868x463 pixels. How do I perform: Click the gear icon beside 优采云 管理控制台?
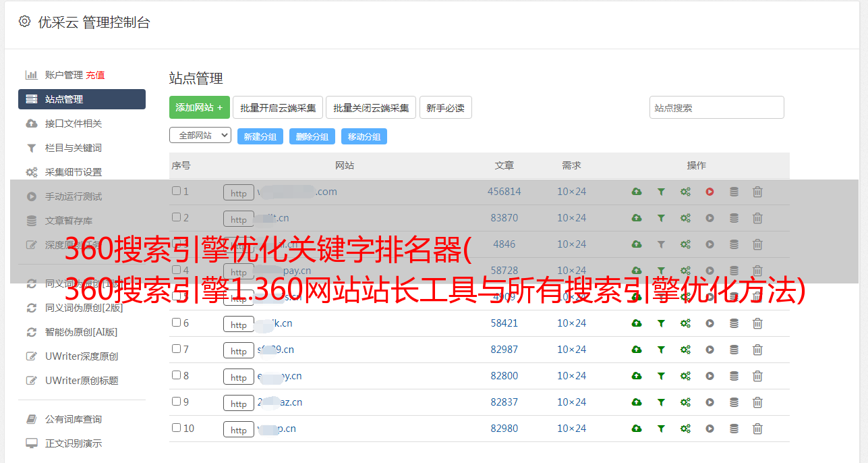click(25, 22)
